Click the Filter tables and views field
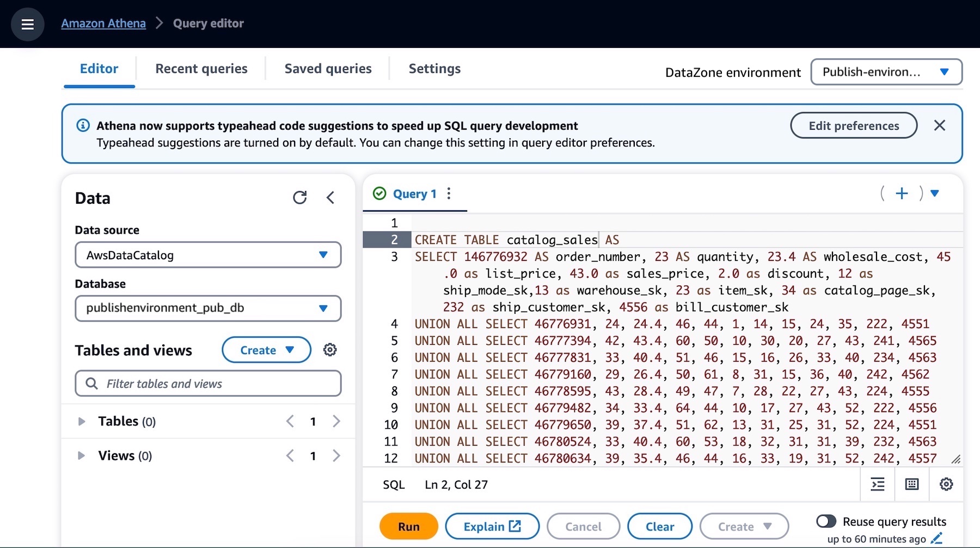The height and width of the screenshot is (548, 980). [x=208, y=383]
